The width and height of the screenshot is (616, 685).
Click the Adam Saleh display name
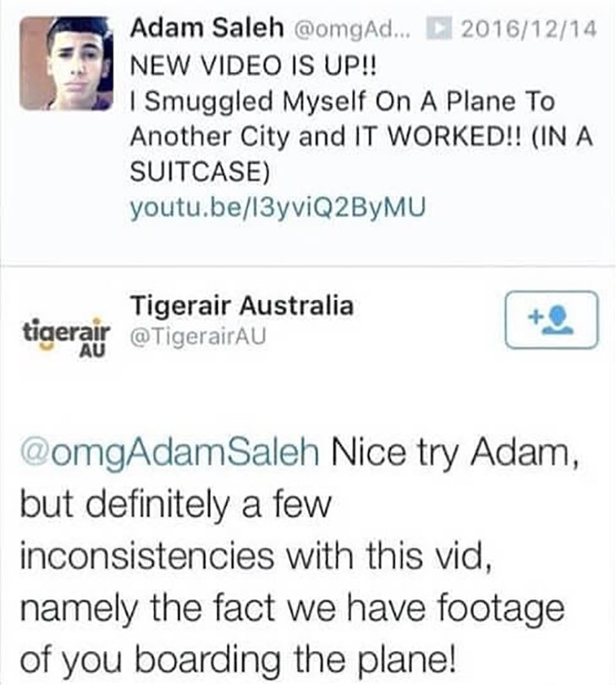point(207,28)
